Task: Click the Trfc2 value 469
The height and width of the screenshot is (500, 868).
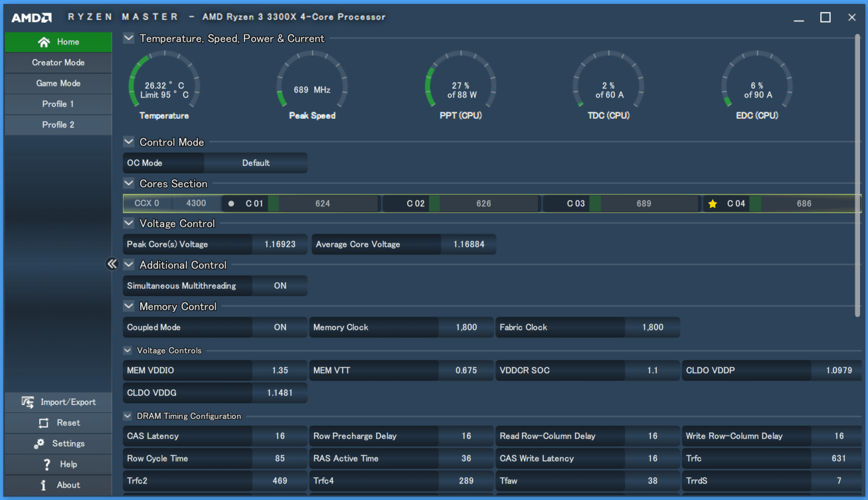Action: 280,480
